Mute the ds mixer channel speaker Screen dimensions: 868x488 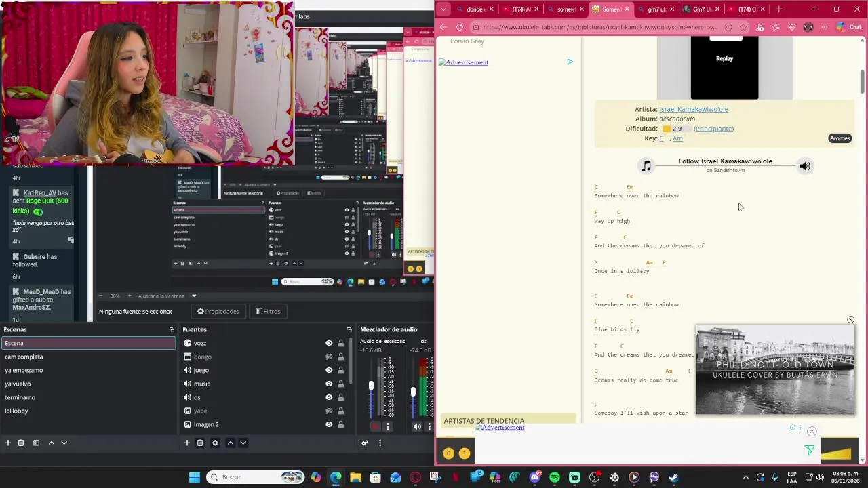(x=417, y=426)
